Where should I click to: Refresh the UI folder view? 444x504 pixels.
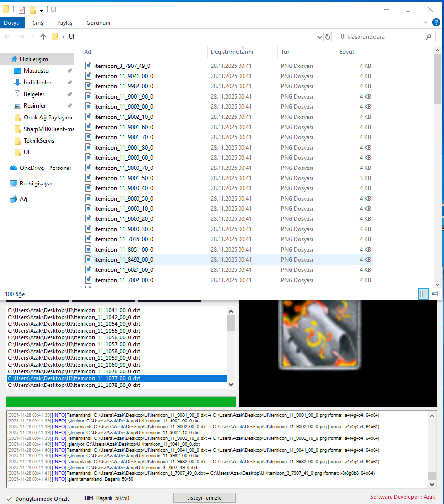click(327, 37)
